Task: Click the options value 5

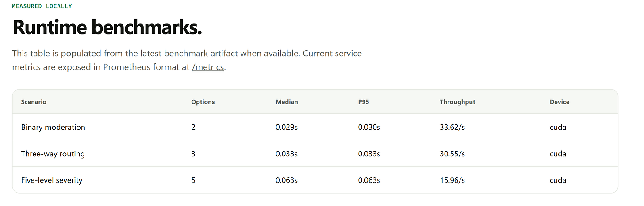Action: [x=193, y=180]
